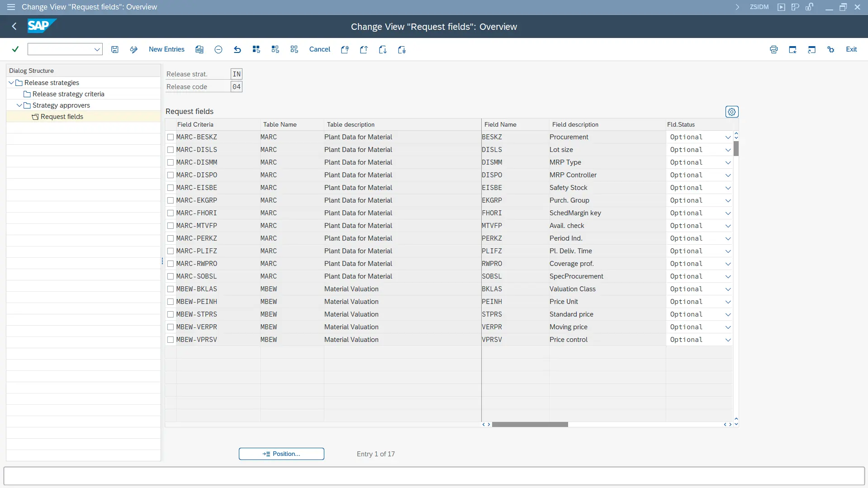Tick the MBEW-STPRS row checkbox
The height and width of the screenshot is (488, 868).
(171, 314)
